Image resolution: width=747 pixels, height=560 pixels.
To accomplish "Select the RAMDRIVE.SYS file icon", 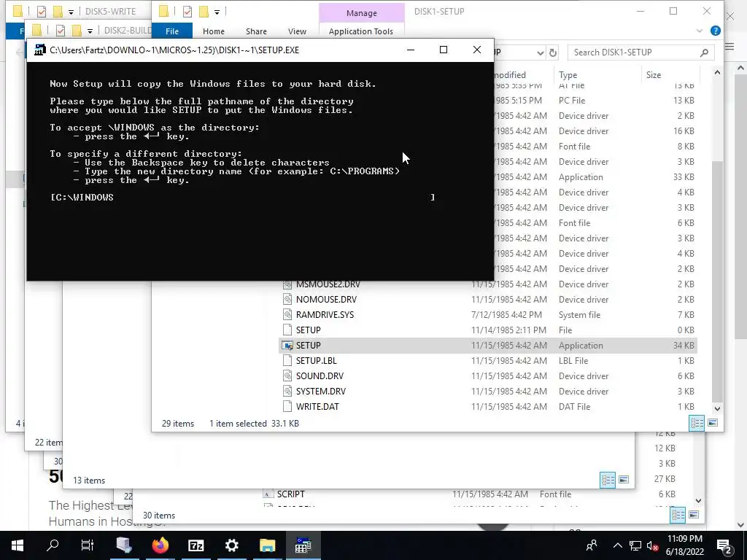I will [x=287, y=315].
